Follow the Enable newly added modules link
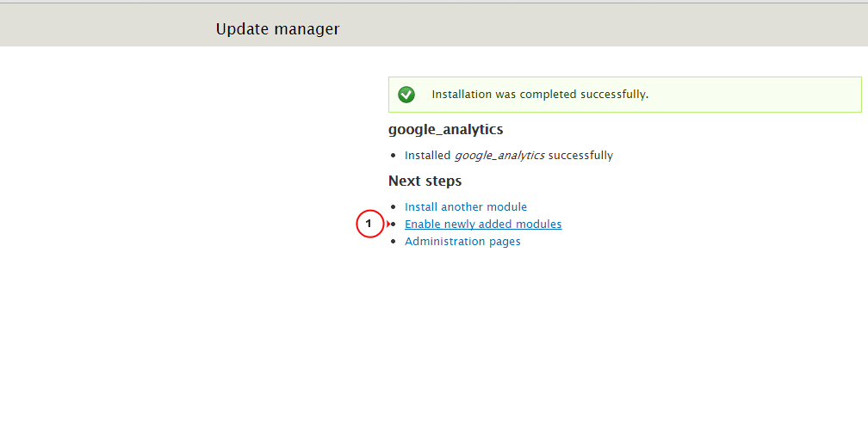 [483, 224]
